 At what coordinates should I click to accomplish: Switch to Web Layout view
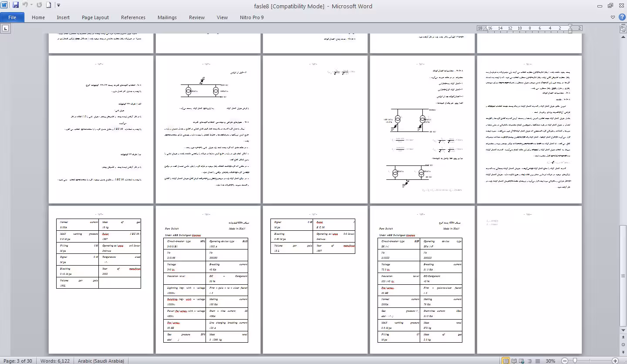[522, 361]
